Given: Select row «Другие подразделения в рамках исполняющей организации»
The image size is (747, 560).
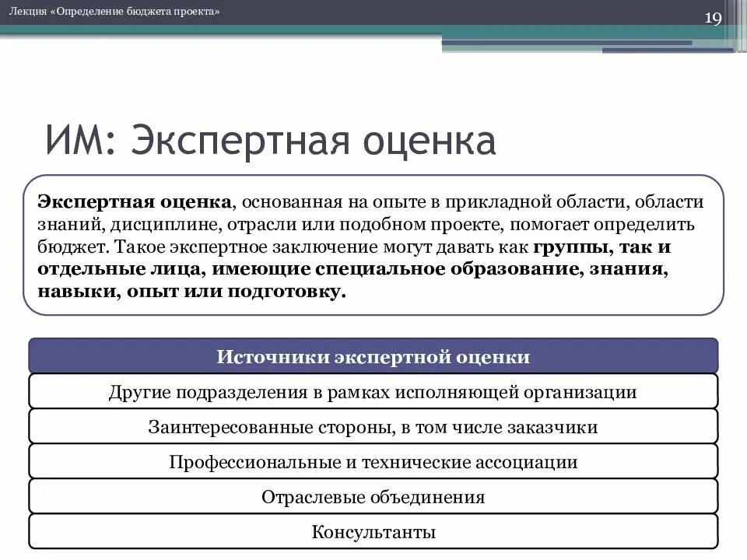Looking at the screenshot, I should click(373, 391).
